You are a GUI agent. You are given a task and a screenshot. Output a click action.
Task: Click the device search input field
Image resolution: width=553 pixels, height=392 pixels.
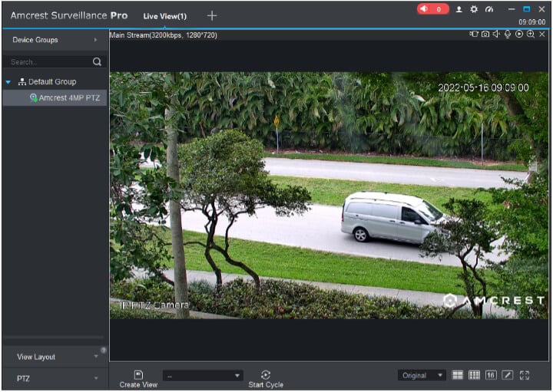[x=48, y=61]
